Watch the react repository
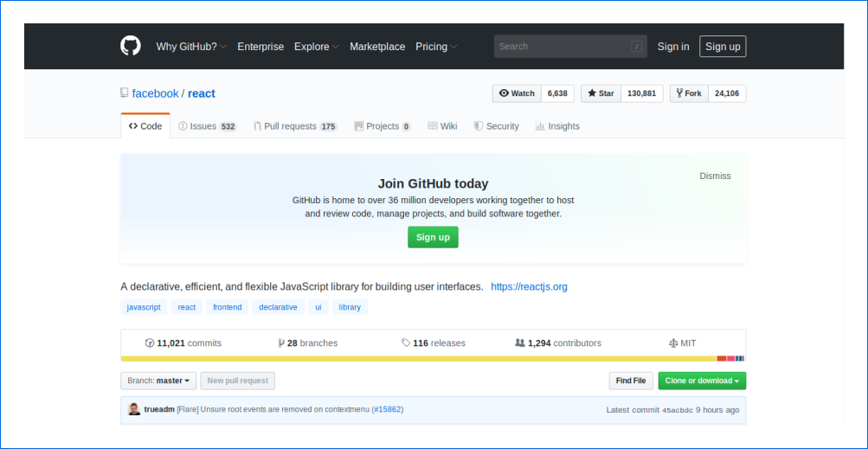 518,93
